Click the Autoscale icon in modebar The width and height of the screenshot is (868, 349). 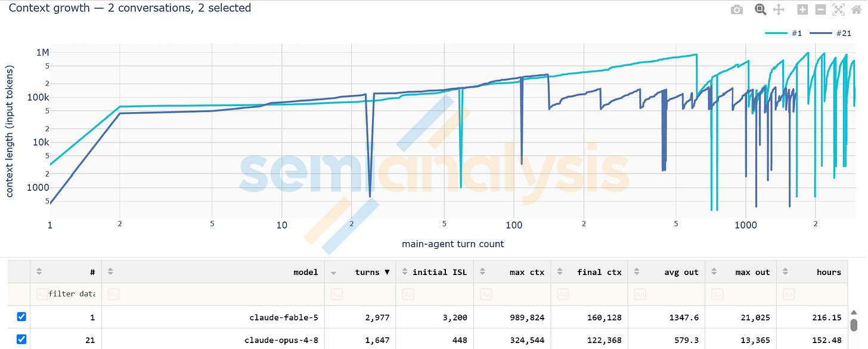tap(838, 10)
